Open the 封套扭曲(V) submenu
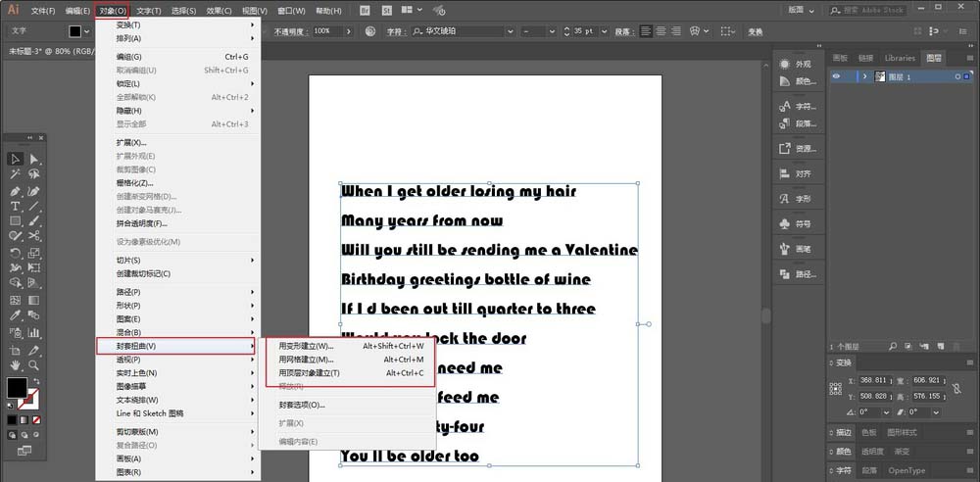Image resolution: width=980 pixels, height=482 pixels. 175,347
